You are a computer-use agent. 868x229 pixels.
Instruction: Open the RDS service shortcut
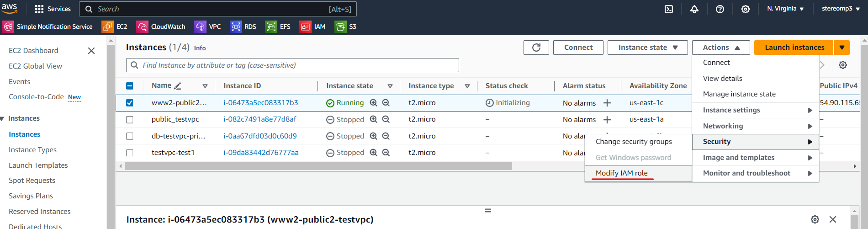243,27
